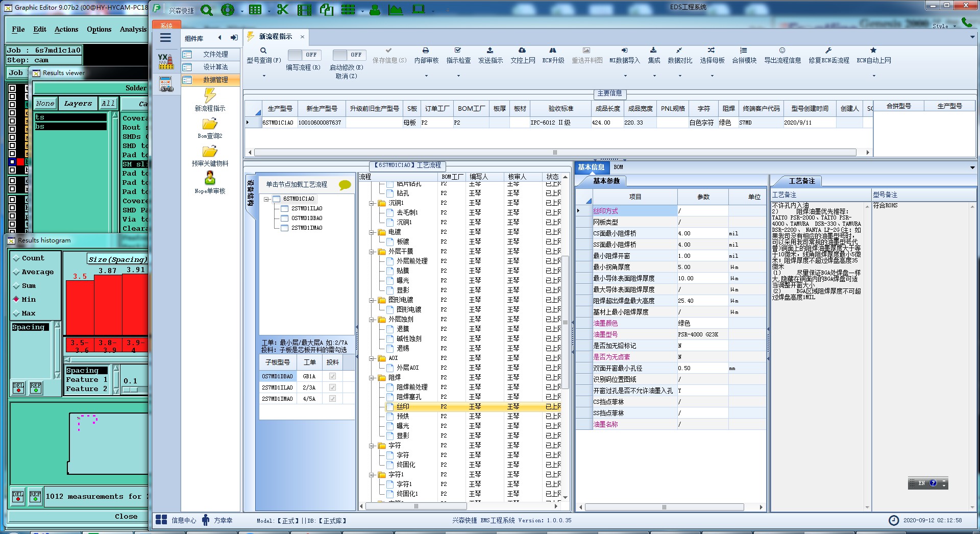Viewport: 980px width, 534px height.
Task: Click 数据对比 compare toolbar button
Action: pyautogui.click(x=680, y=56)
